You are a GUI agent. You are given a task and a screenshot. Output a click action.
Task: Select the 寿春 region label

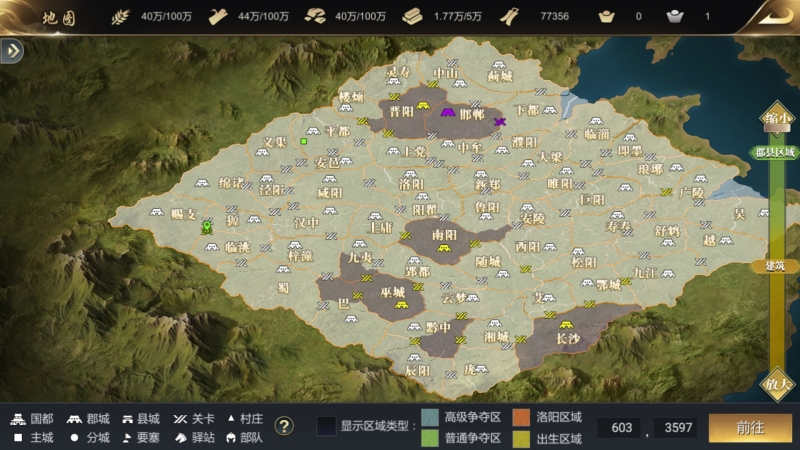(618, 225)
